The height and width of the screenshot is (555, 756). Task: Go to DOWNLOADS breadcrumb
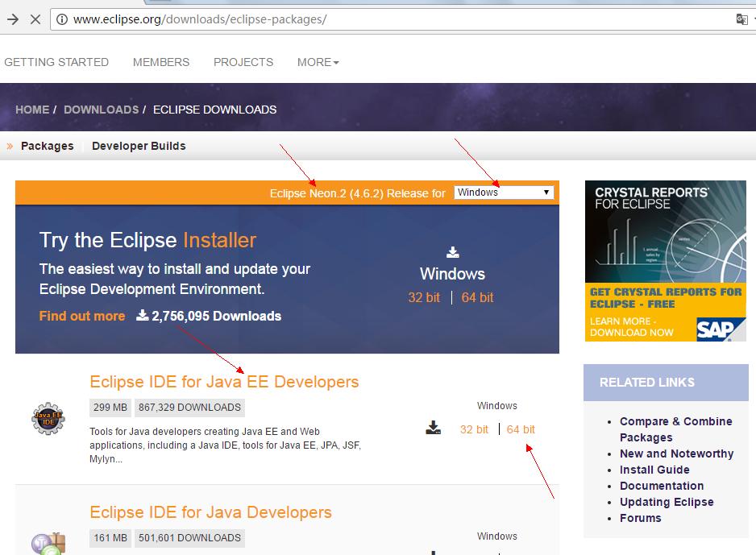[102, 110]
